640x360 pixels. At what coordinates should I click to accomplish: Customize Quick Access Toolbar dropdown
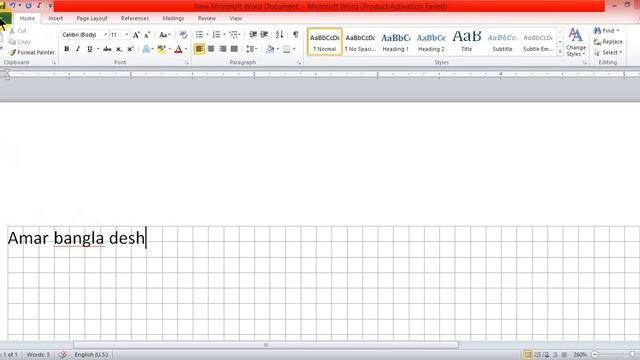[50, 6]
